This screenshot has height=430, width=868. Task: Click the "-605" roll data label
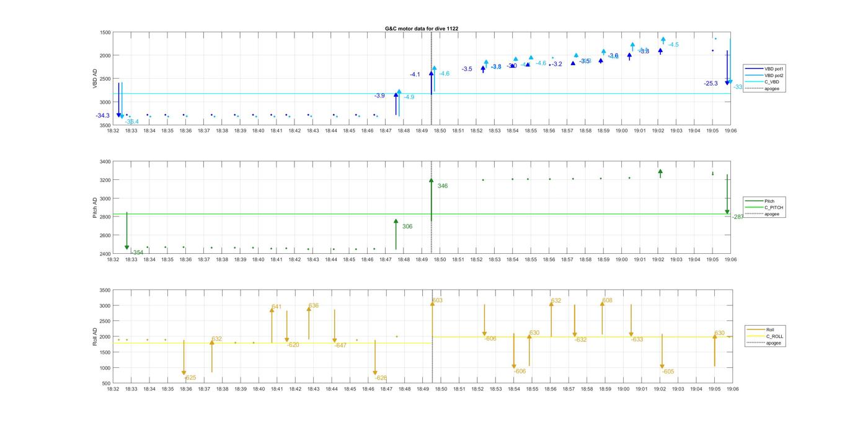668,372
